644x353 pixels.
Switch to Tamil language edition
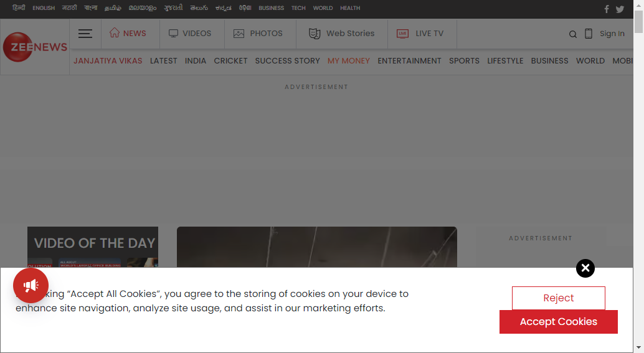(x=113, y=8)
